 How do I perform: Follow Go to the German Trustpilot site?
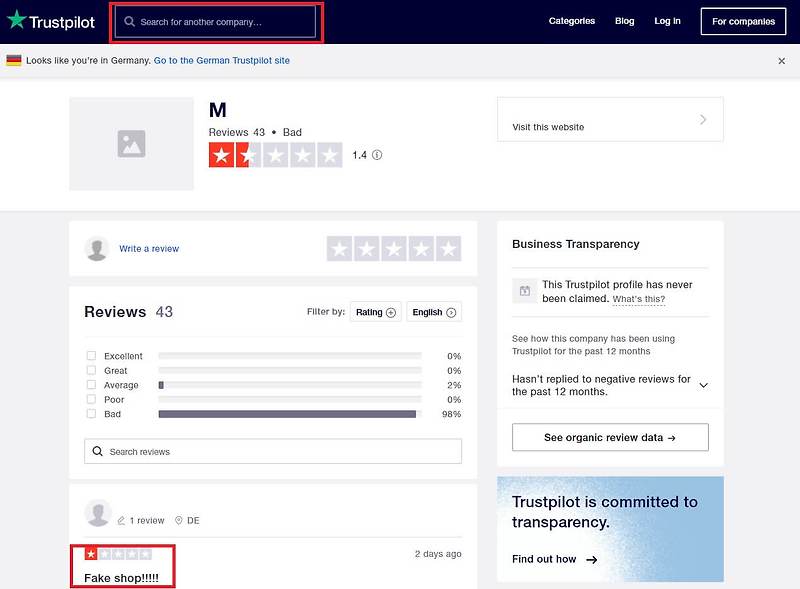221,60
